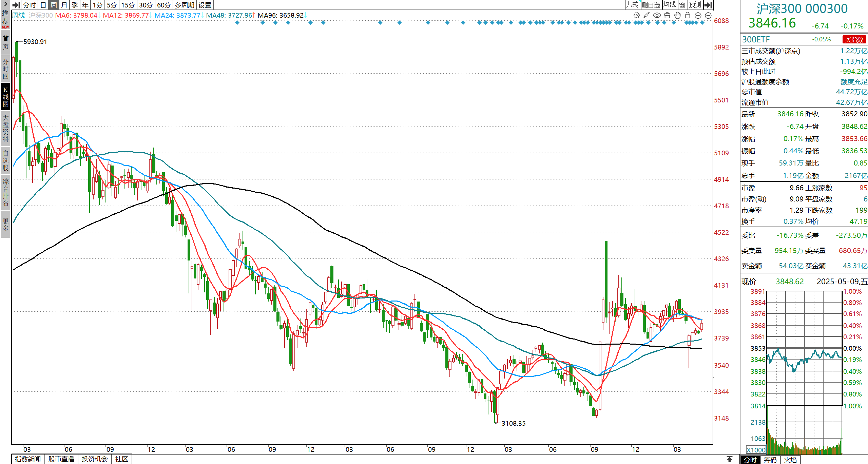Switch mini chart to 火焰 tab
Screen dimensions: 868x464
(790, 460)
